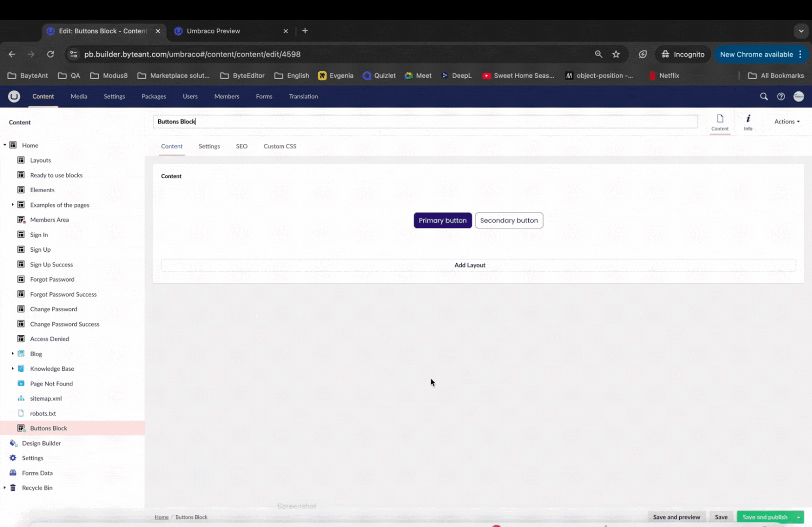Open the Actions dropdown menu
812x527 pixels.
[x=787, y=122]
